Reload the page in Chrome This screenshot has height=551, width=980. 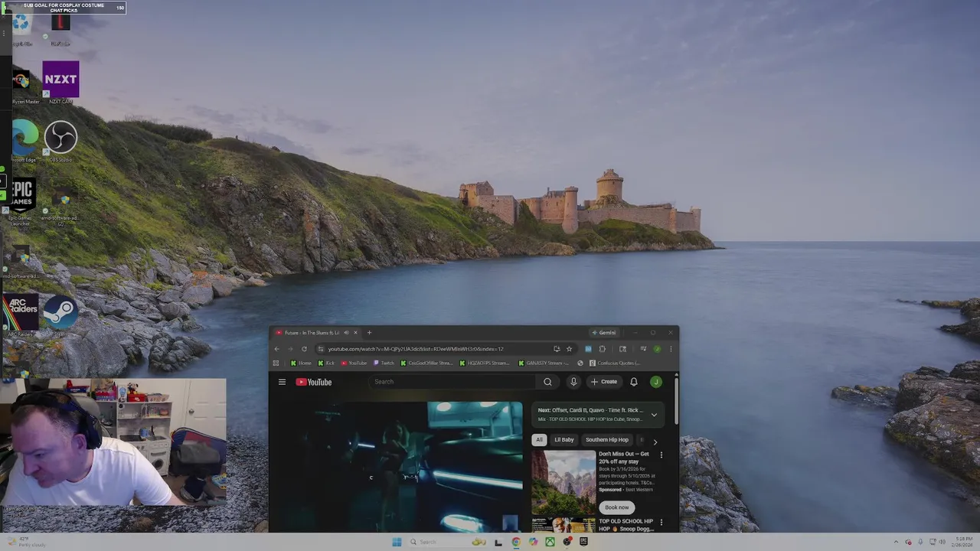pos(304,349)
